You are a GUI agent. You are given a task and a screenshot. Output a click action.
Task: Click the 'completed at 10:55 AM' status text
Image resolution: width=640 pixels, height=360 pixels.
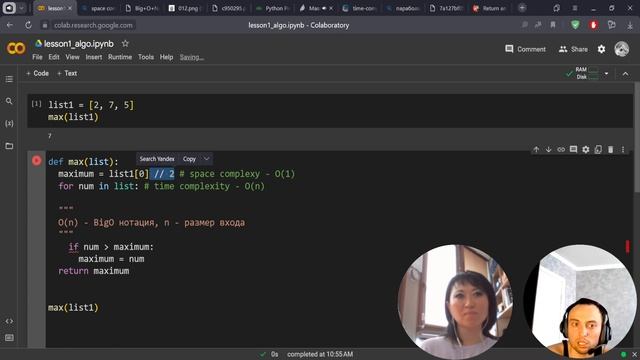point(320,354)
